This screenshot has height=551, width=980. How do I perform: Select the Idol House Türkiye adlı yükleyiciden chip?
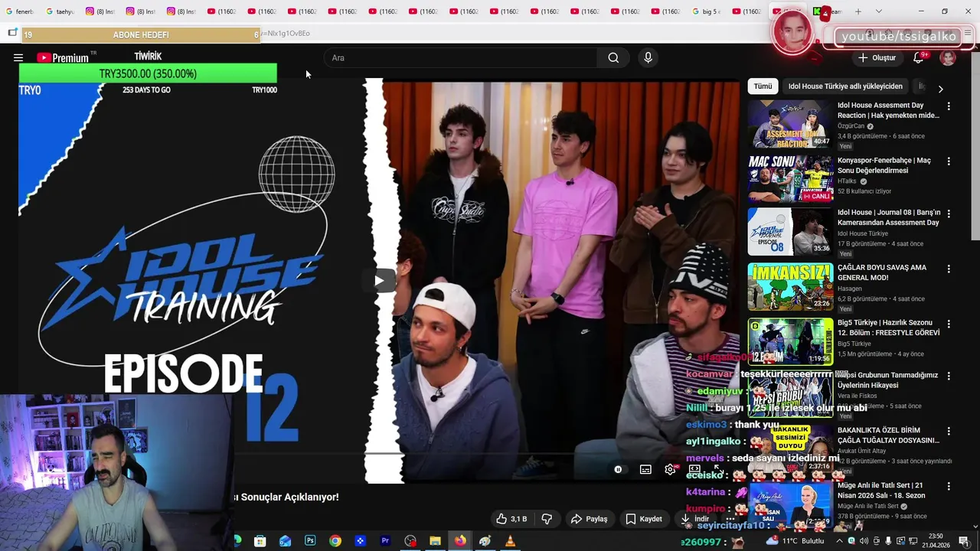(845, 86)
